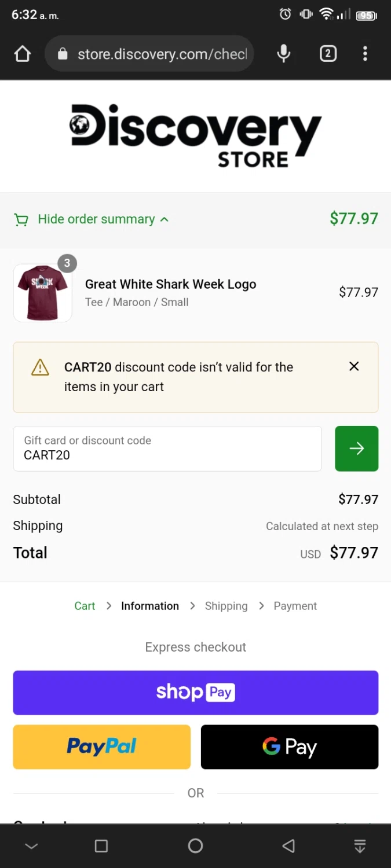Select the Information breadcrumb step
The height and width of the screenshot is (868, 391).
coord(150,606)
